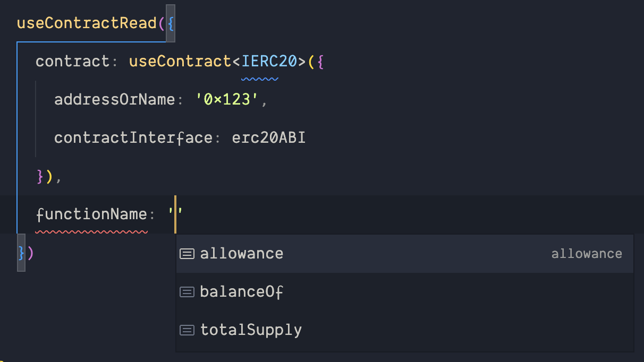Screen dimensions: 644x362
Task: Click the method icon beside the allowance suggestion
Action: coord(187,253)
